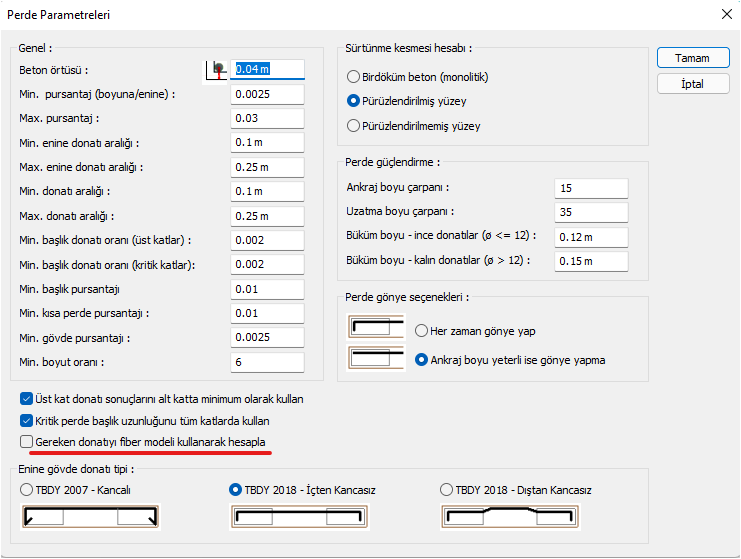Screen dimensions: 741x559
Task: Select 'TBDY 2018 - Dıştan Kancasız' option
Action: click(x=447, y=490)
